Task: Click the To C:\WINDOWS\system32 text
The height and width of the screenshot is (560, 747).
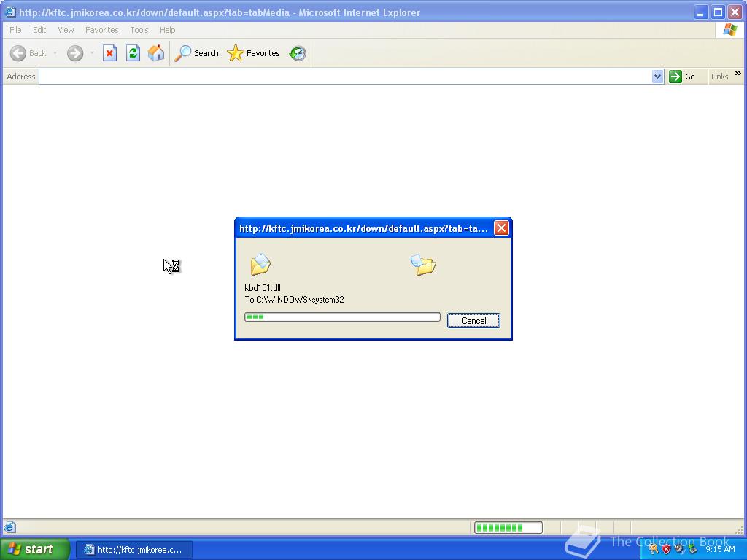Action: pyautogui.click(x=294, y=300)
